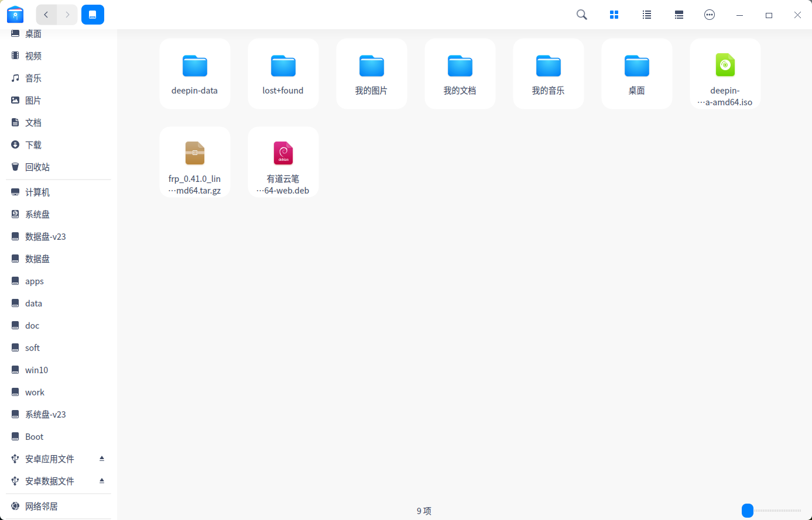Minimize the file manager window
This screenshot has width=812, height=520.
(x=740, y=15)
